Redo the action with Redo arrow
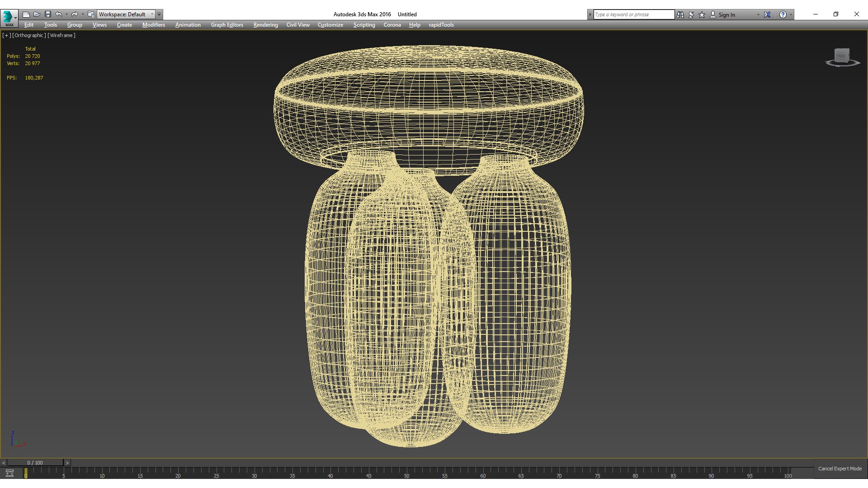The image size is (868, 488). tap(75, 14)
